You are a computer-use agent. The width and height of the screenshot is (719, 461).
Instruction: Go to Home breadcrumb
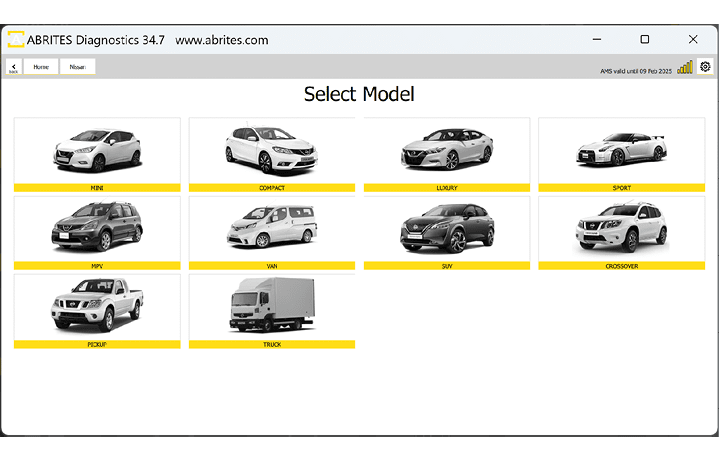click(x=41, y=67)
